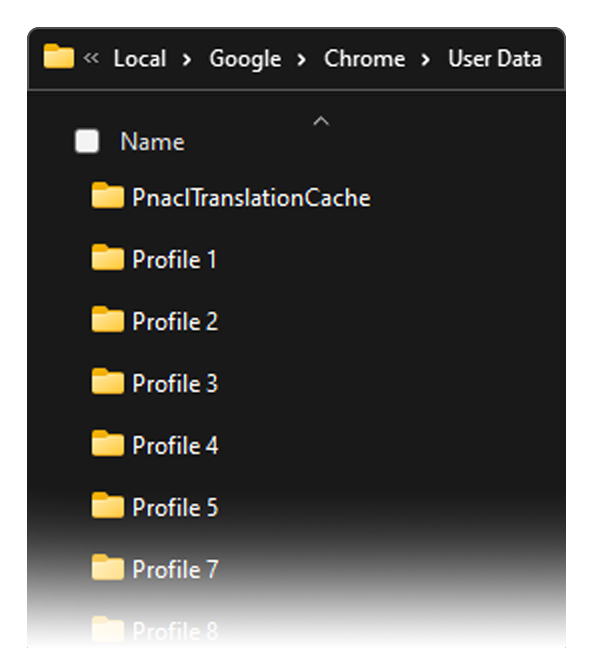Viewport: 593px width, 659px height.
Task: Go to the Google breadcrumb folder
Action: tap(245, 59)
